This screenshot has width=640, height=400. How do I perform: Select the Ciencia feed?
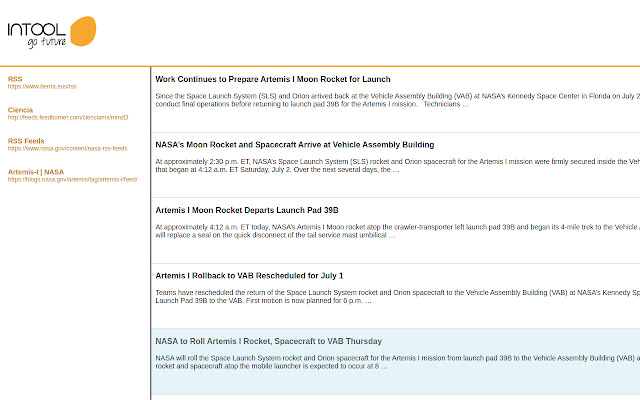point(20,110)
